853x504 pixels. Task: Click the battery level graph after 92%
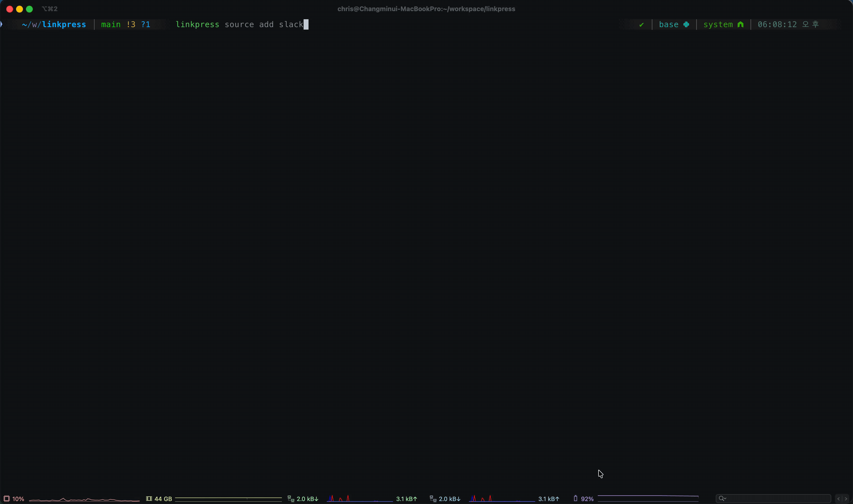coord(648,498)
